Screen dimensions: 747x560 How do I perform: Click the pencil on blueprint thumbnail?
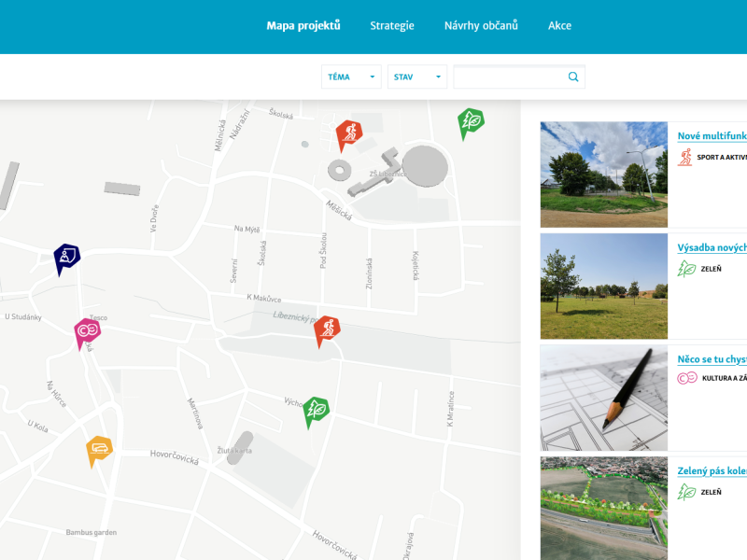click(604, 398)
